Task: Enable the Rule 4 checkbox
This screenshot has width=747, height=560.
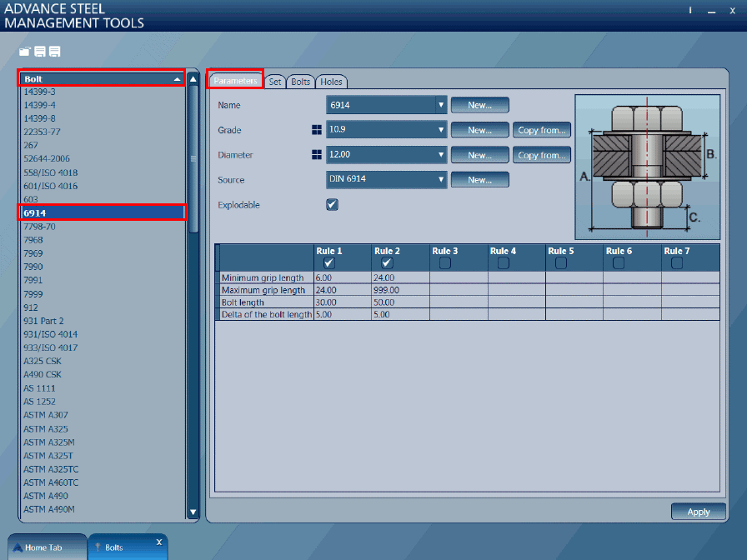Action: [x=503, y=262]
